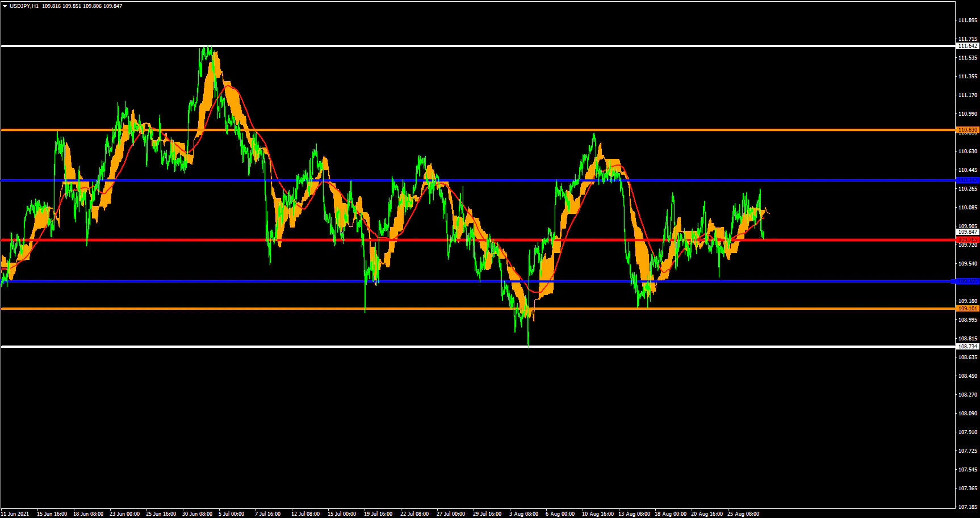The width and height of the screenshot is (980, 518).
Task: Select the white 111.642 price label
Action: [968, 46]
